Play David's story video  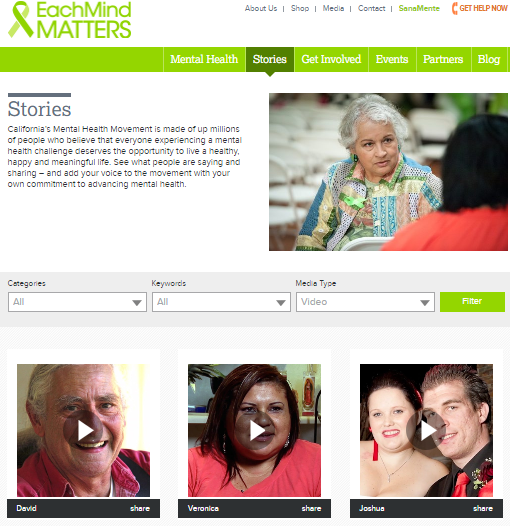[x=83, y=430]
